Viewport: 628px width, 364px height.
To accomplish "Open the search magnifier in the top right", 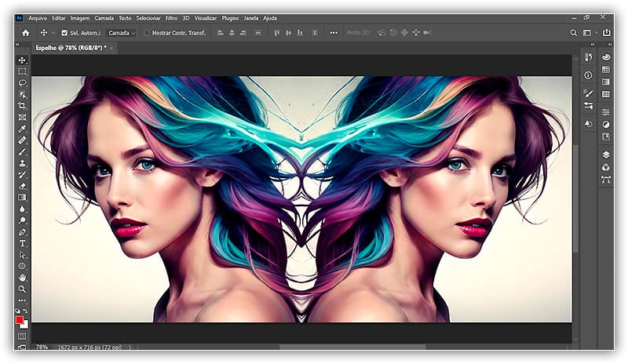I will click(574, 33).
